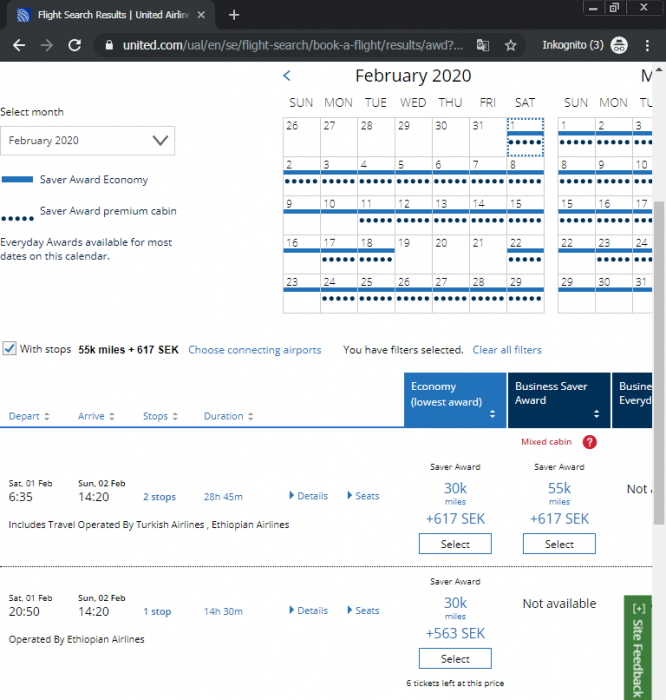The image size is (666, 700).
Task: Open the Select month dropdown
Action: coord(88,141)
